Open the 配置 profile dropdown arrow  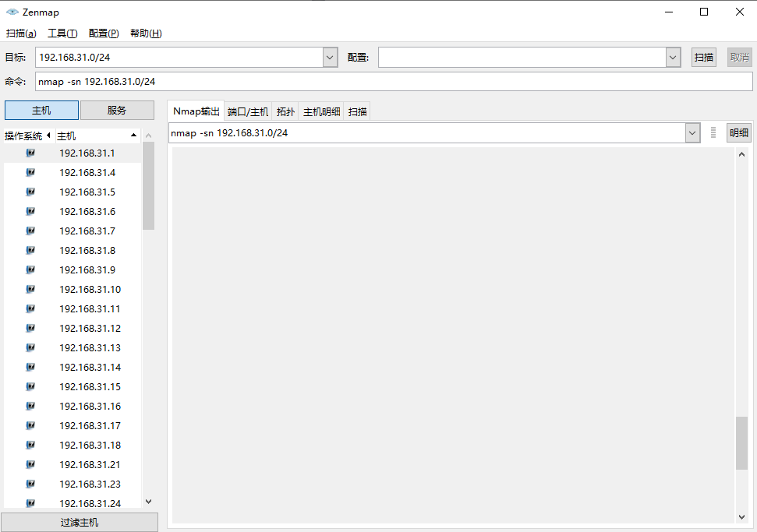pyautogui.click(x=673, y=58)
